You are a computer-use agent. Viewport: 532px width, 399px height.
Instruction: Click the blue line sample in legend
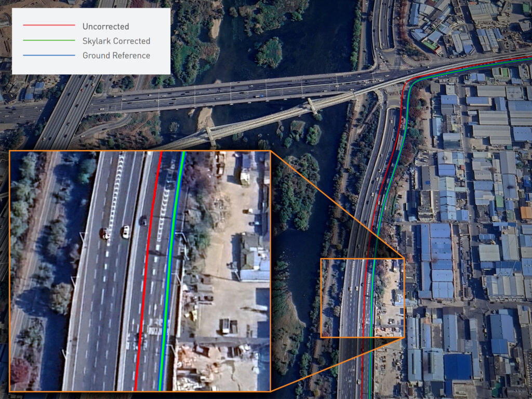coord(49,55)
